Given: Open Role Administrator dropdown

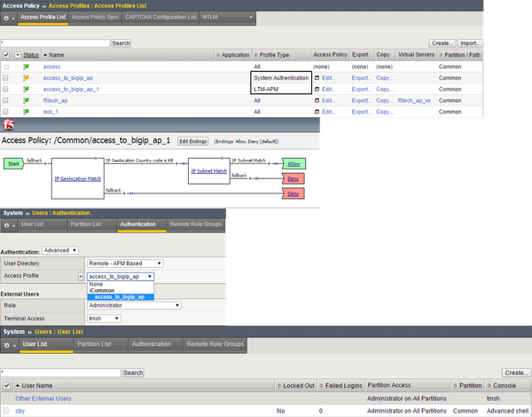Looking at the screenshot, I should click(x=134, y=305).
